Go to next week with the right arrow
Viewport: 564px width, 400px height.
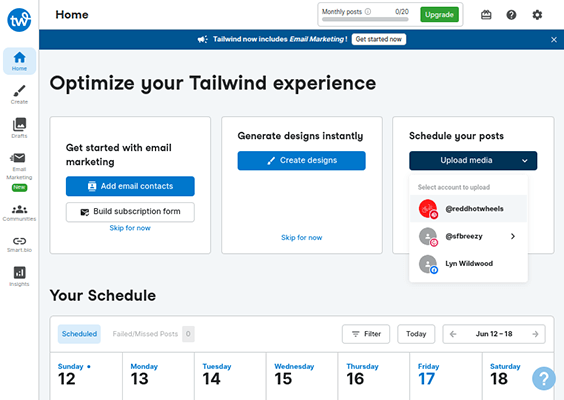pos(535,334)
